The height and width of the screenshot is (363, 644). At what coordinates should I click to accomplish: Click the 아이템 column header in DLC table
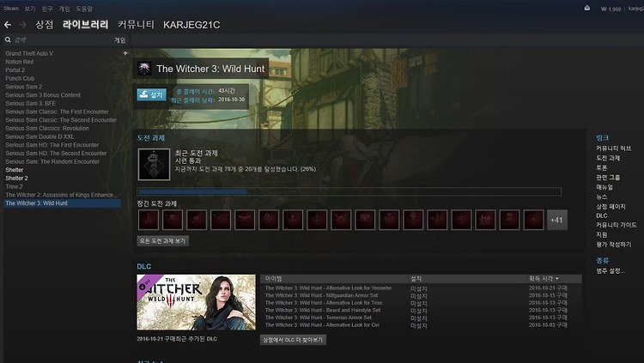(274, 279)
